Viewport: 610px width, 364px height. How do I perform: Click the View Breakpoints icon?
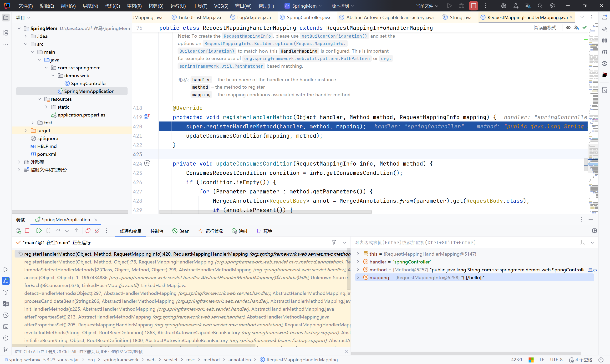point(88,231)
